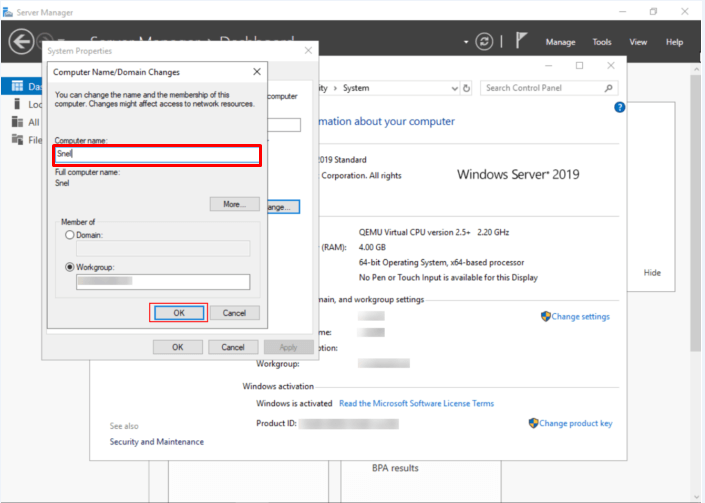The height and width of the screenshot is (503, 705).
Task: Click the Workgroup text field
Action: click(163, 282)
